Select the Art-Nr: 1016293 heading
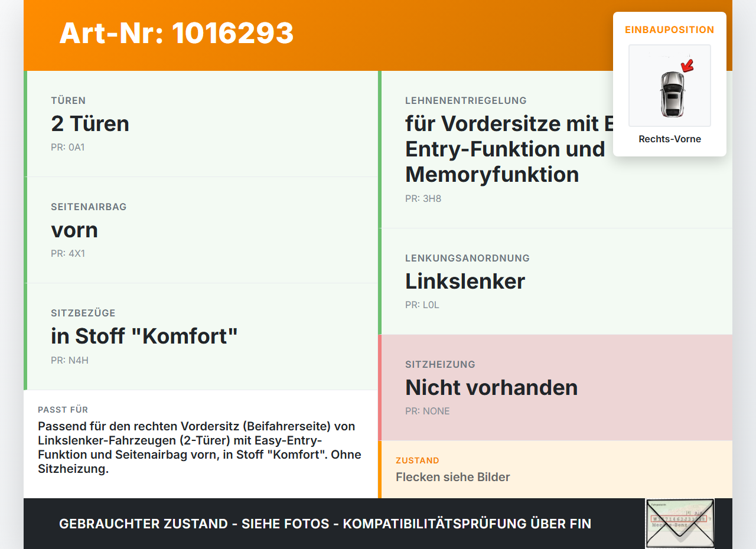The height and width of the screenshot is (549, 756). [x=177, y=33]
